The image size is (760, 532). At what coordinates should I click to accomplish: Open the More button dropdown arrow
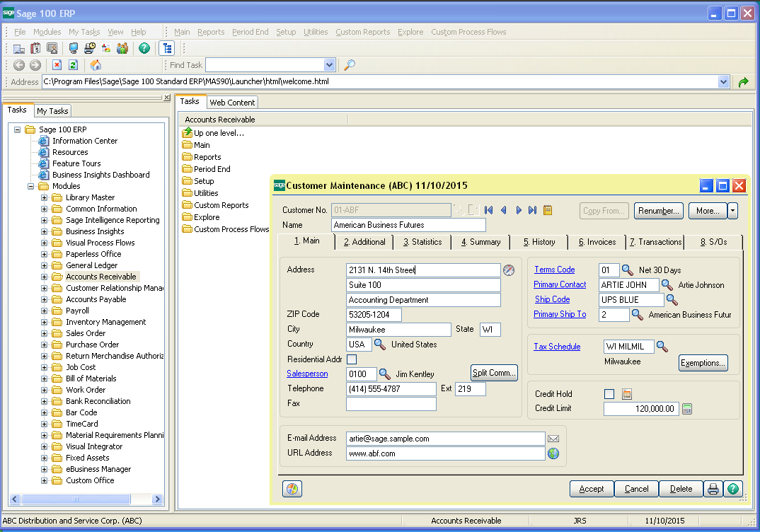[x=732, y=211]
